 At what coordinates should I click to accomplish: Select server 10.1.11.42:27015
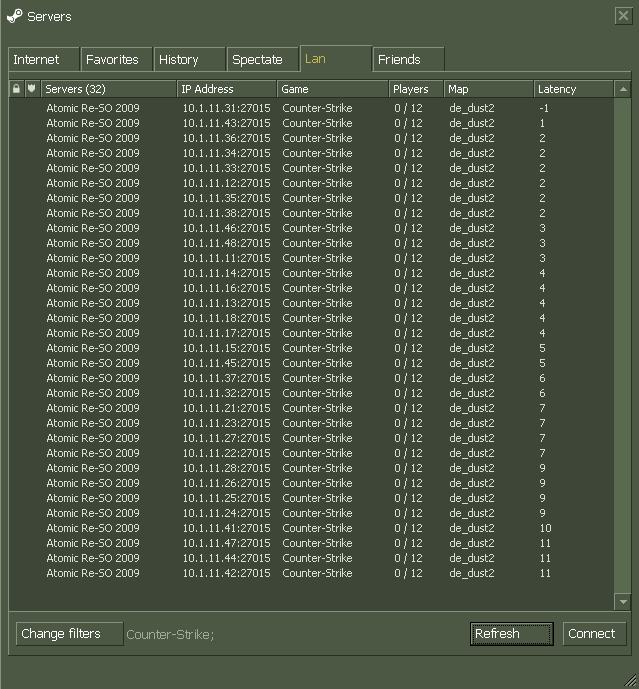tap(311, 573)
